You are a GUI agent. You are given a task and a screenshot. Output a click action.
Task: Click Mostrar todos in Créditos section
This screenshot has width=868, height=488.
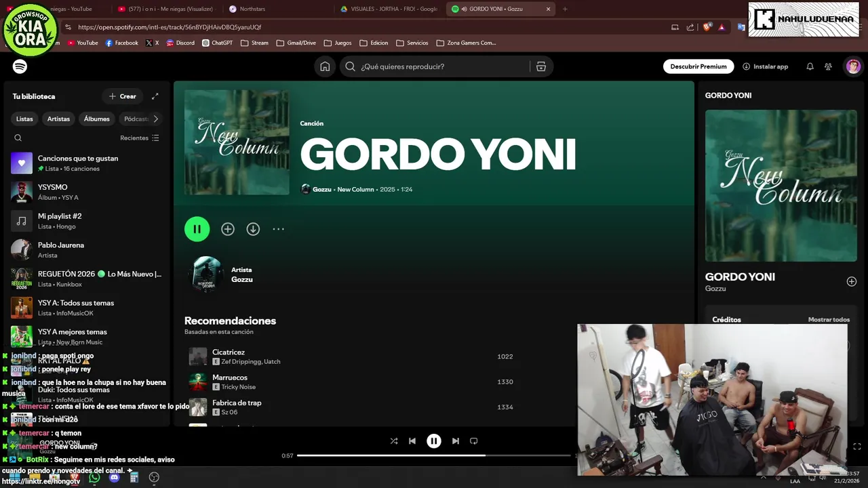click(x=829, y=319)
